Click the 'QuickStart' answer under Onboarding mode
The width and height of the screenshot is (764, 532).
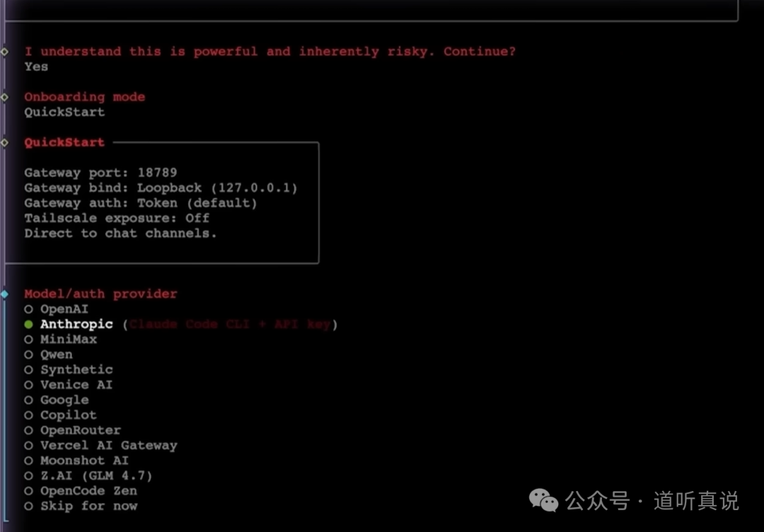(65, 112)
